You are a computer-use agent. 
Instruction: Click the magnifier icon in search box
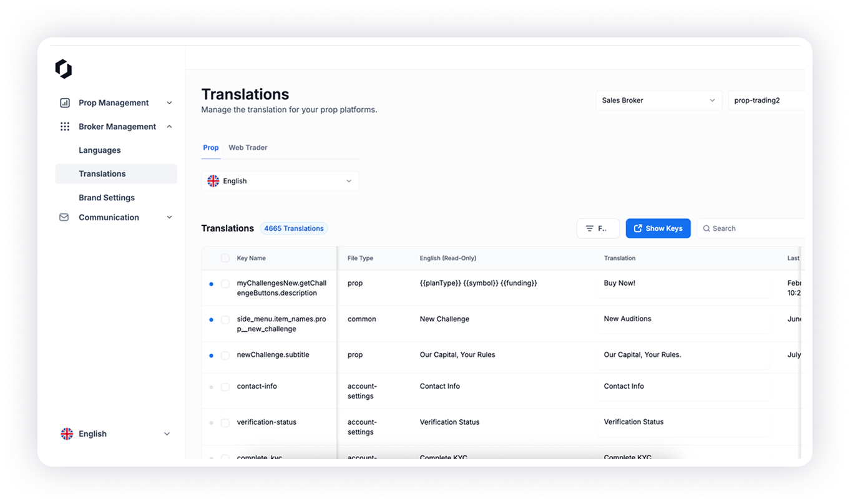[706, 228]
